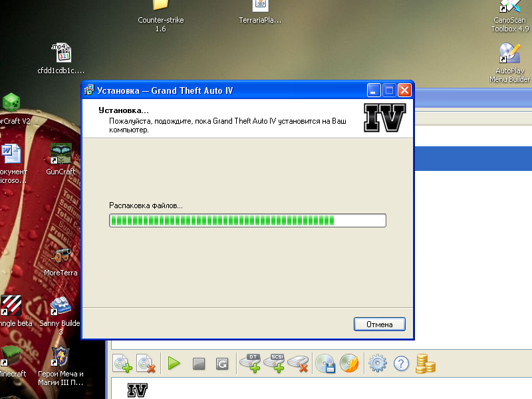The height and width of the screenshot is (399, 532).
Task: Select the blue highlighted row in background window
Action: pyautogui.click(x=473, y=158)
